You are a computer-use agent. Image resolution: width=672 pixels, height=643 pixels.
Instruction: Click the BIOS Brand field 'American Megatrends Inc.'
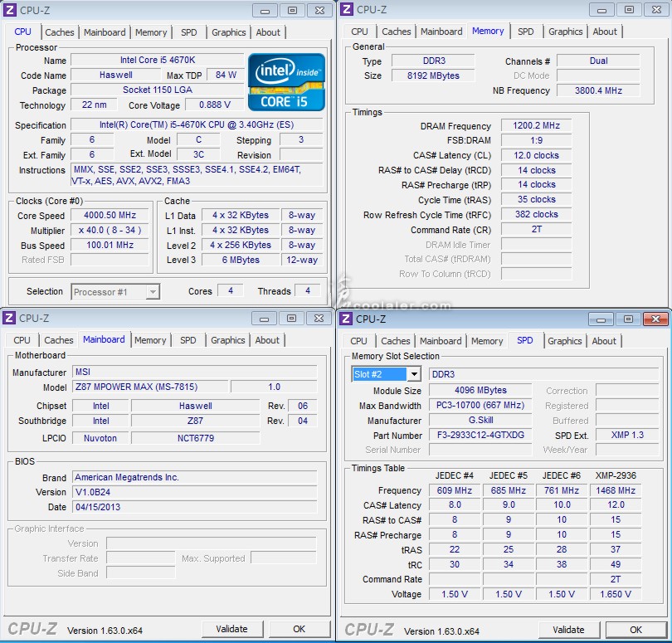coord(195,477)
